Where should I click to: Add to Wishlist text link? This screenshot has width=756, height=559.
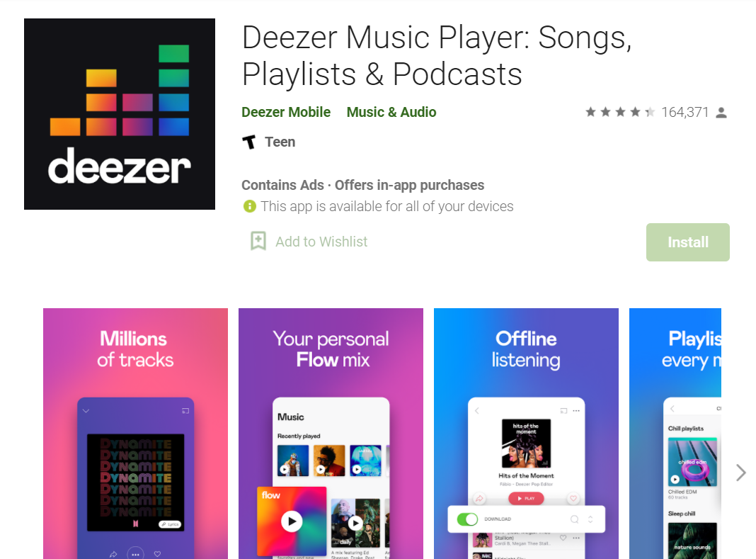tap(321, 242)
